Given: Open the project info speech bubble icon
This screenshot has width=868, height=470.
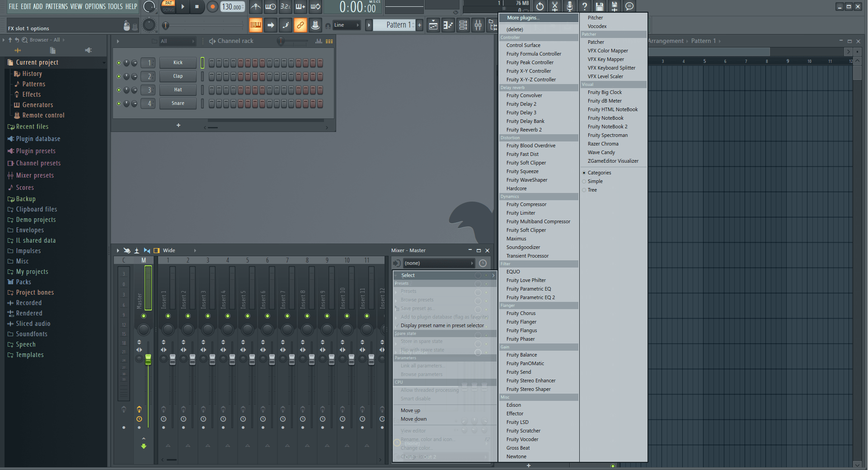Looking at the screenshot, I should pos(629,6).
